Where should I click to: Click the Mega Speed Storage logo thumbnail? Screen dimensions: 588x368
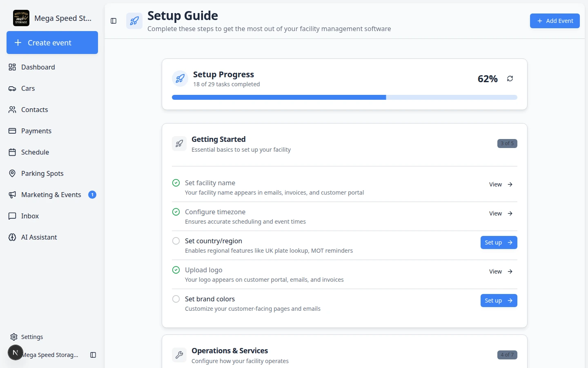[21, 18]
